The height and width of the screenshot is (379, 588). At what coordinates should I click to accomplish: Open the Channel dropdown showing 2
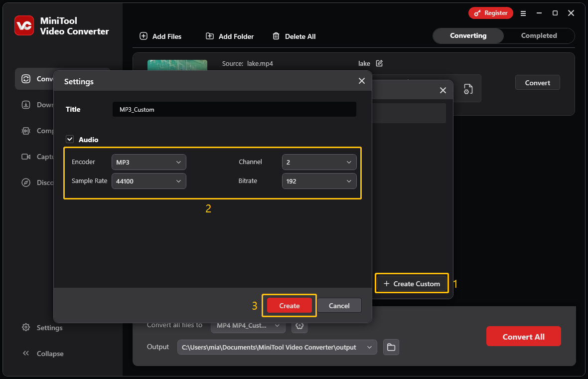pyautogui.click(x=319, y=162)
